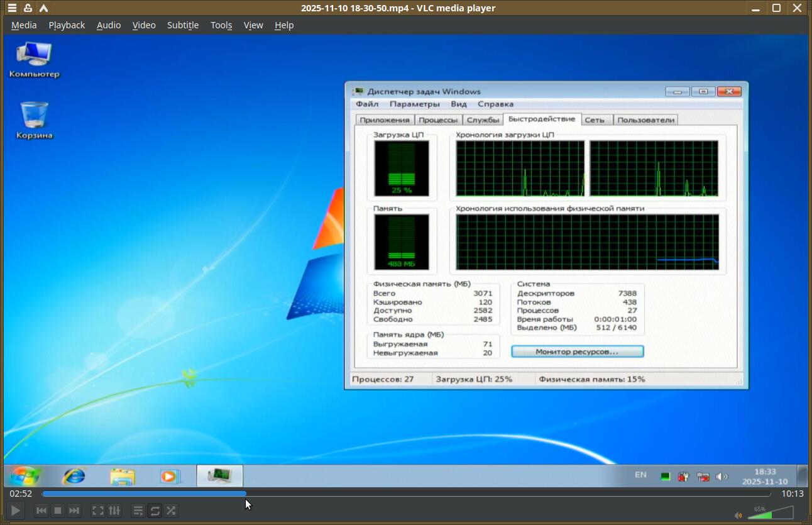Adjust the volume slider at 65%
Viewport: 812px width, 525px height.
tap(771, 514)
